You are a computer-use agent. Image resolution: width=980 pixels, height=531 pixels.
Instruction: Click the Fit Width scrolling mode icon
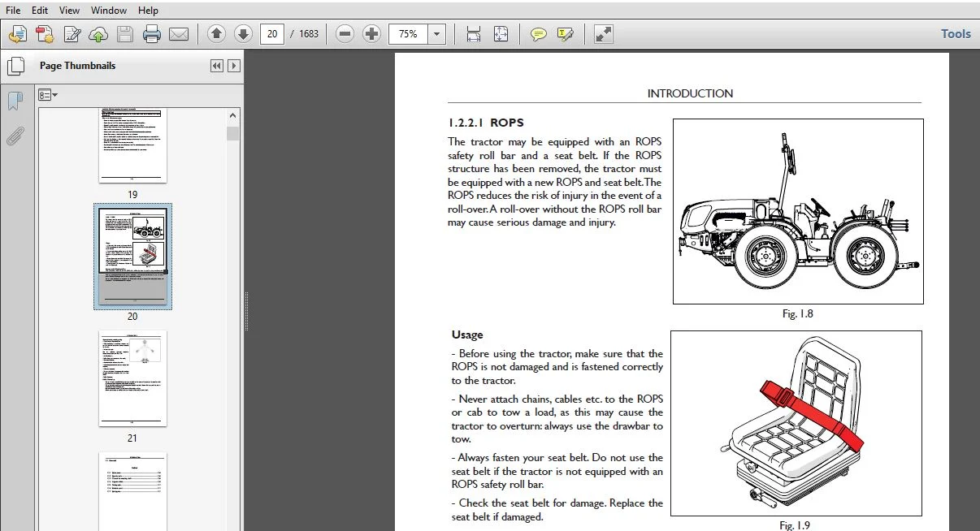[x=474, y=34]
